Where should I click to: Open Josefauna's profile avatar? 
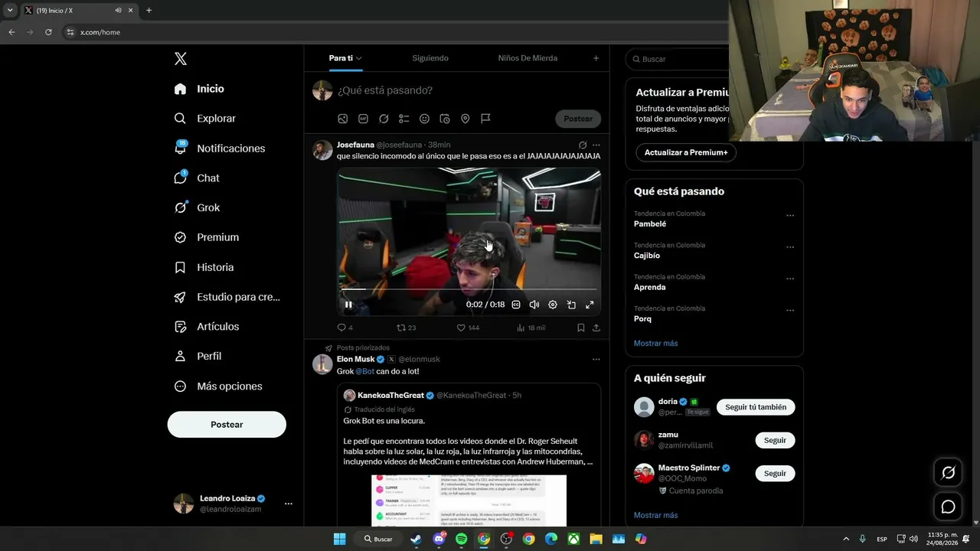[x=322, y=150]
